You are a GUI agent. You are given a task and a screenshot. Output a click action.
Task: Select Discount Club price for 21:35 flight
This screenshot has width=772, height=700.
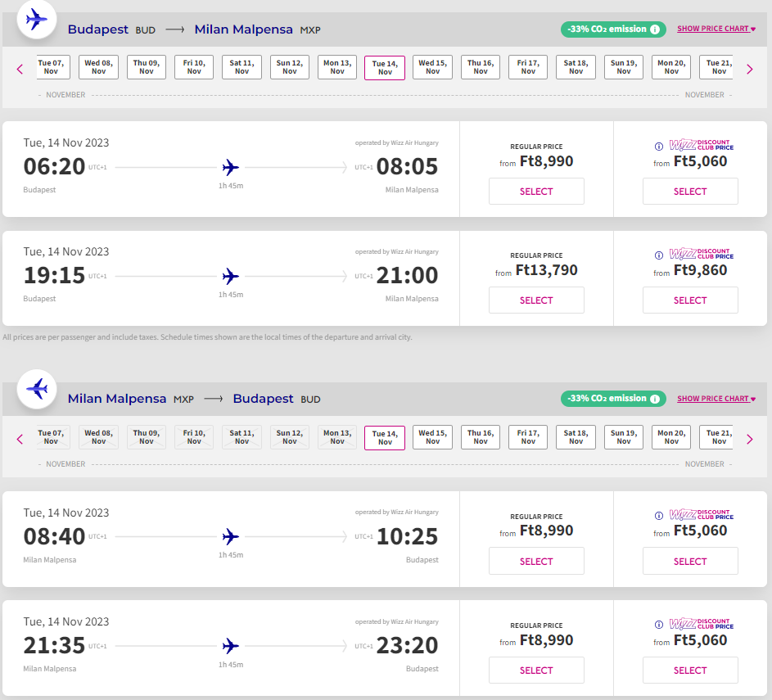(x=690, y=671)
